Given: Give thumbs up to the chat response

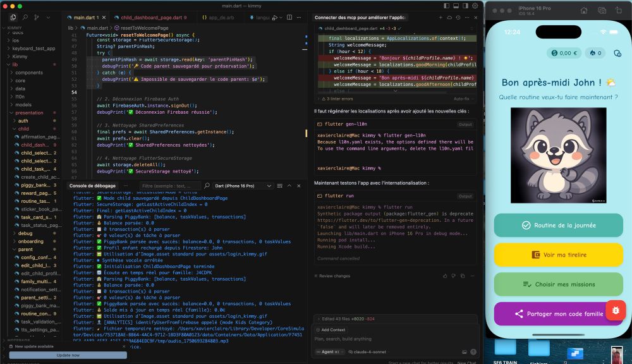Looking at the screenshot, I should (x=445, y=276).
